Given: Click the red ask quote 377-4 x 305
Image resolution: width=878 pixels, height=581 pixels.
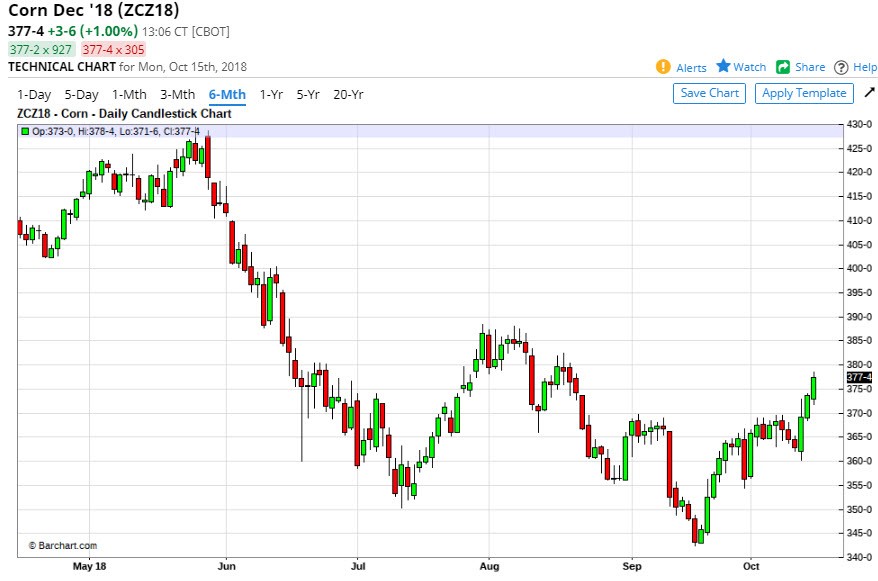Looking at the screenshot, I should (114, 49).
